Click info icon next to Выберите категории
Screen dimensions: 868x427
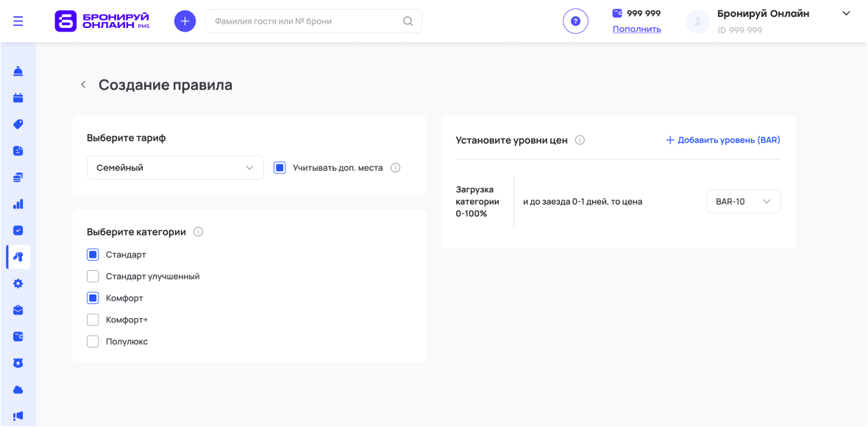[x=198, y=232]
